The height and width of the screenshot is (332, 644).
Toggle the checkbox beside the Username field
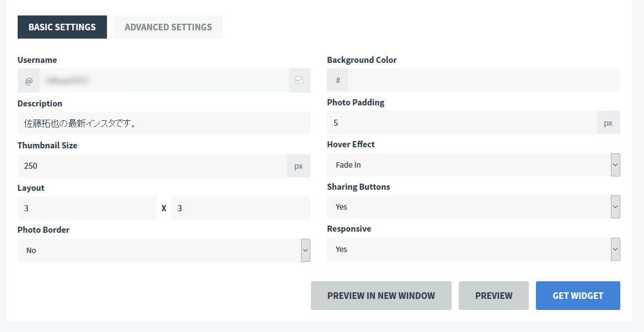pos(299,81)
